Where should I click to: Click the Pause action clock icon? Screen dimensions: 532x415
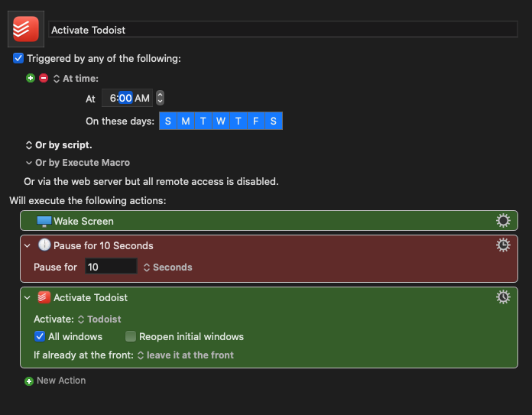click(x=44, y=245)
